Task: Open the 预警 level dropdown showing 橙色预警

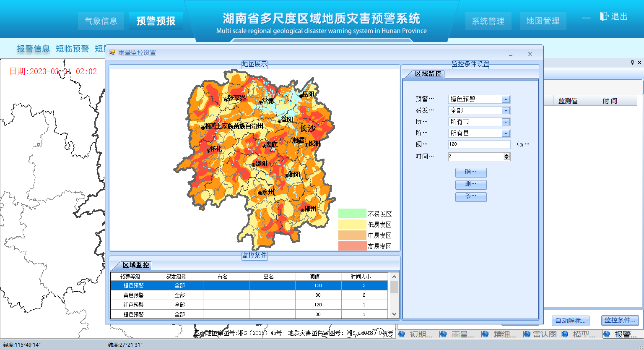Action: pos(506,99)
